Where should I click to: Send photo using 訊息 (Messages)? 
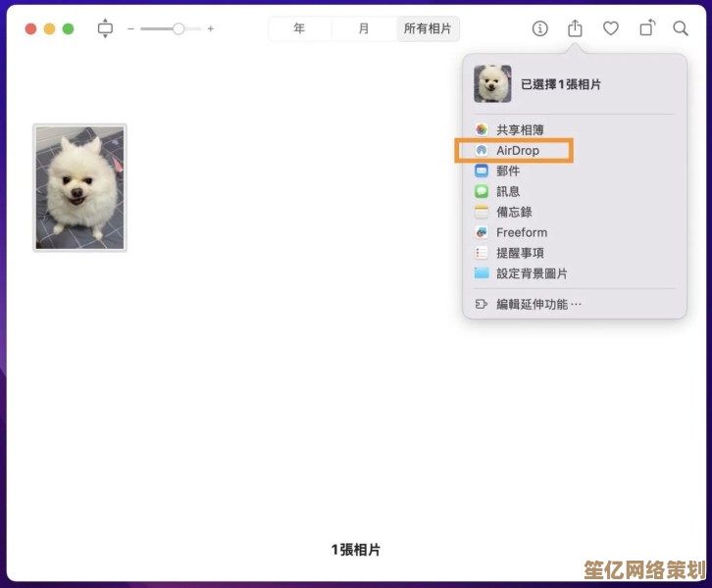pos(508,191)
